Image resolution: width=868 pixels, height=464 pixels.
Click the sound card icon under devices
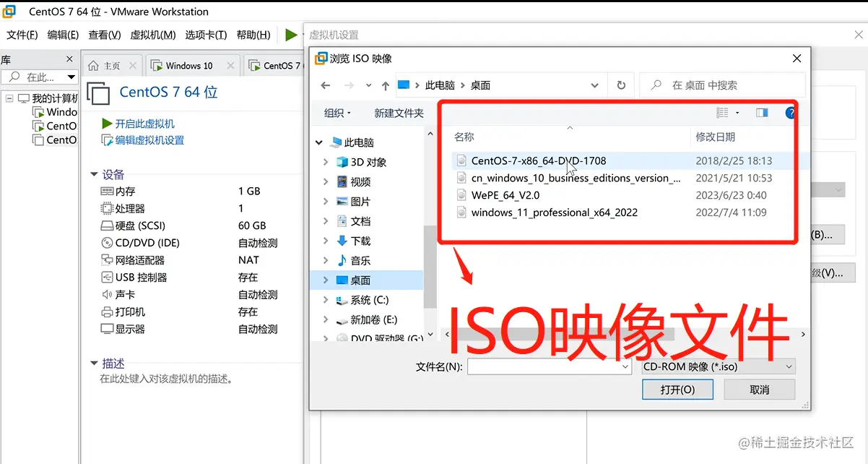(105, 294)
